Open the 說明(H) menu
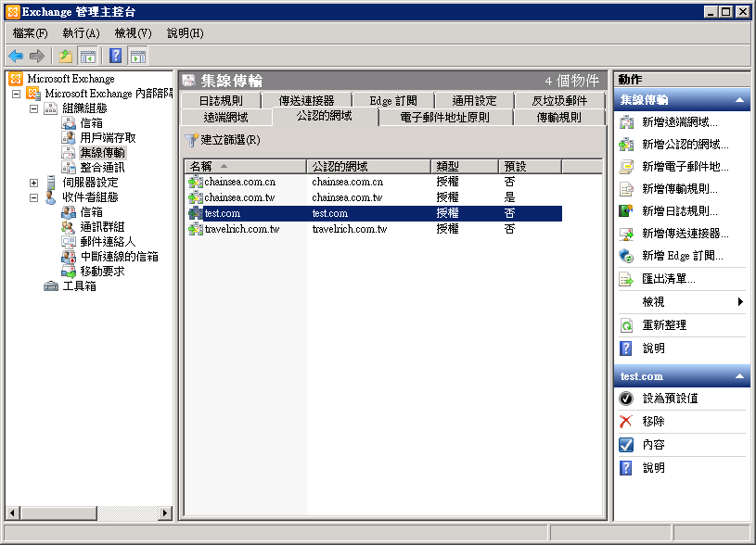The height and width of the screenshot is (545, 756). click(186, 33)
